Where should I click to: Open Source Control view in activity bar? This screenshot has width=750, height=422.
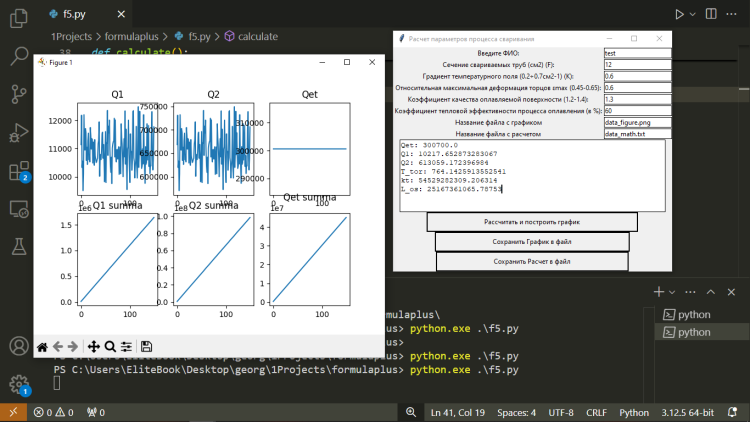pos(18,93)
